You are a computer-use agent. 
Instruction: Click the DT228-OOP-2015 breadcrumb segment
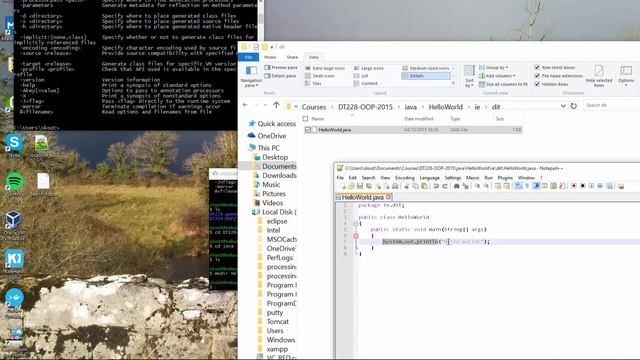[365, 107]
